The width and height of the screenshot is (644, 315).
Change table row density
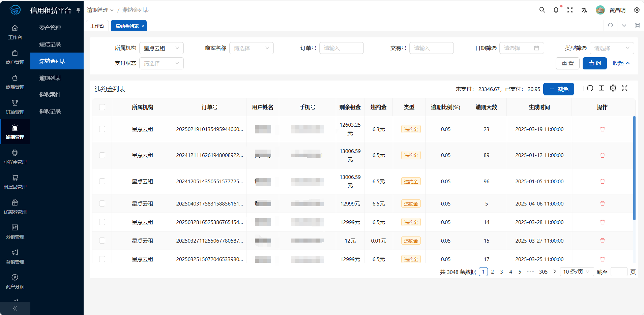point(602,88)
